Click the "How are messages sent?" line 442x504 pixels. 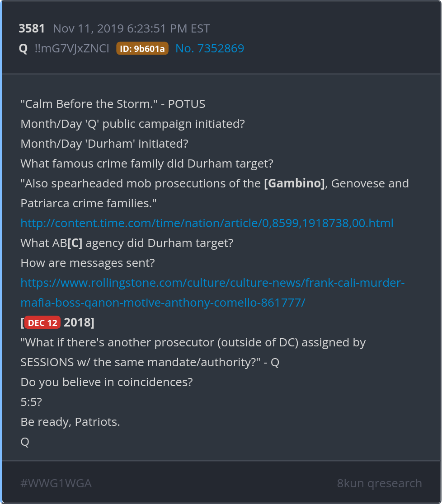88,263
